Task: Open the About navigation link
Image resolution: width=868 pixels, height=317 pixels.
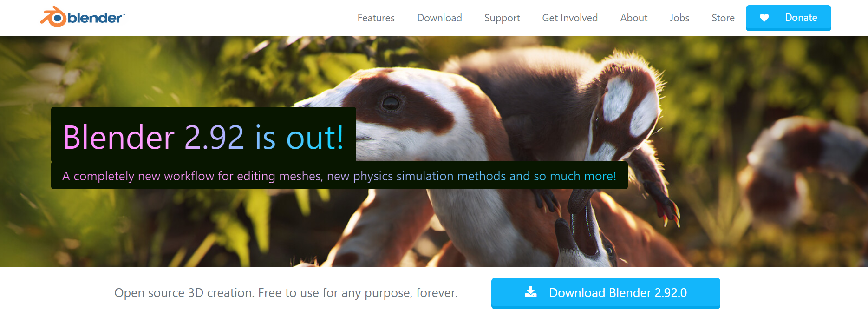Action: (x=633, y=18)
